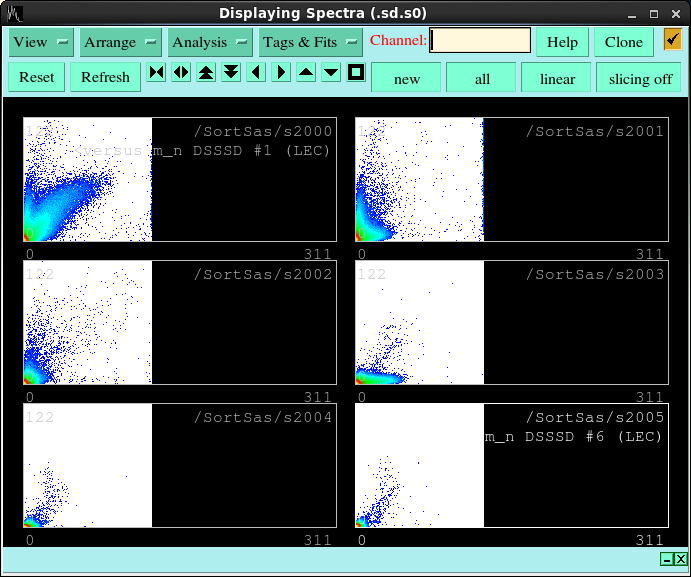
Task: Refresh the spectra display
Action: (x=105, y=77)
